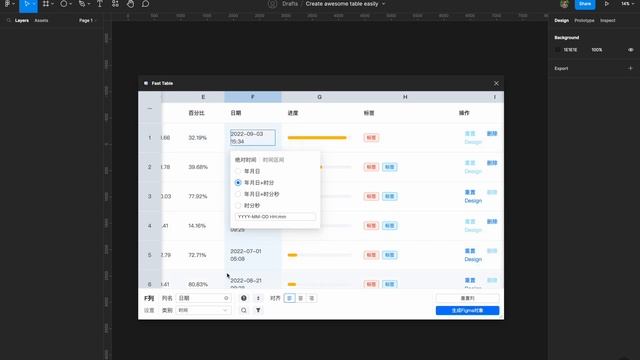Select the 年月日+时分秒 radio option
Screen dimensions: 640x360
(238, 194)
